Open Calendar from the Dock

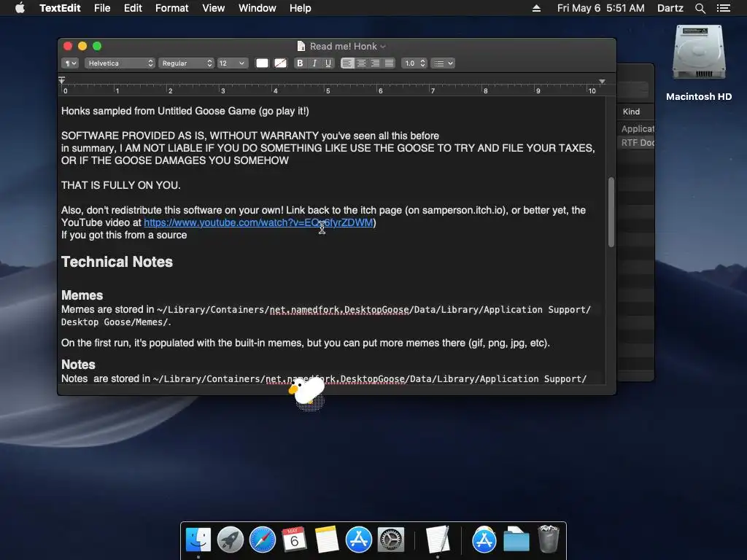(295, 540)
